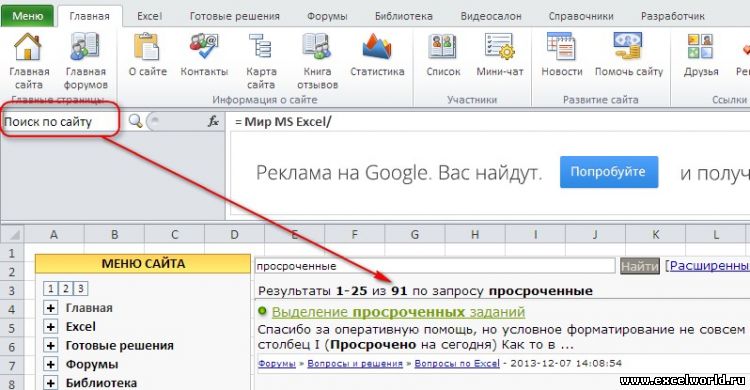
Task: Open Выделение просроченных заданий result
Action: point(398,312)
